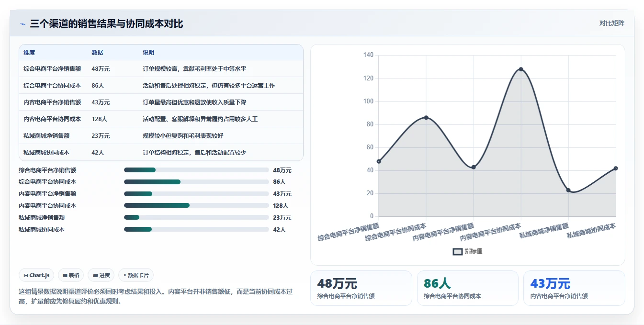Click the chart point for 私域商城协同成本
644x325 pixels.
click(x=616, y=168)
